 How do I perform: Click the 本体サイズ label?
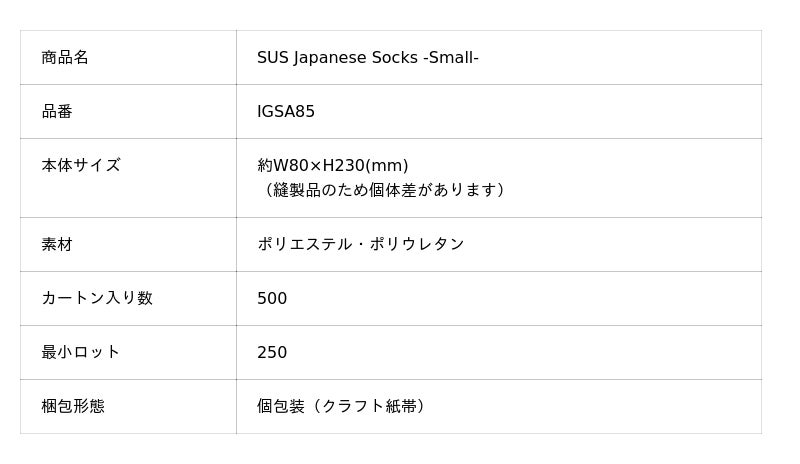[81, 165]
